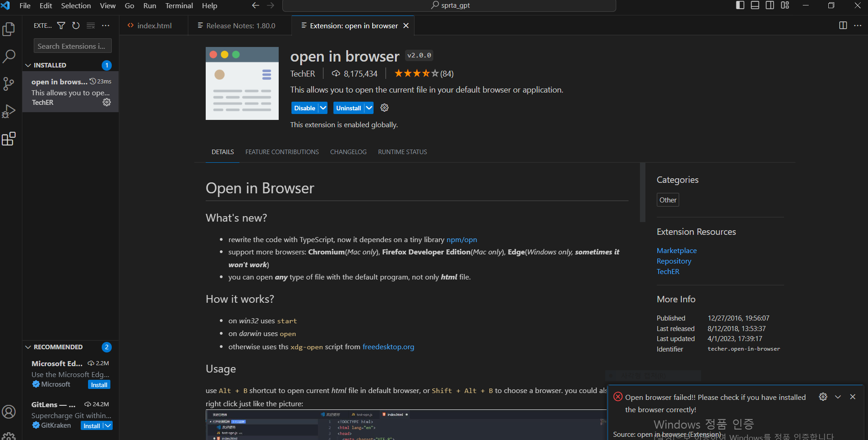Open the Extensions view in activity bar

click(x=9, y=139)
